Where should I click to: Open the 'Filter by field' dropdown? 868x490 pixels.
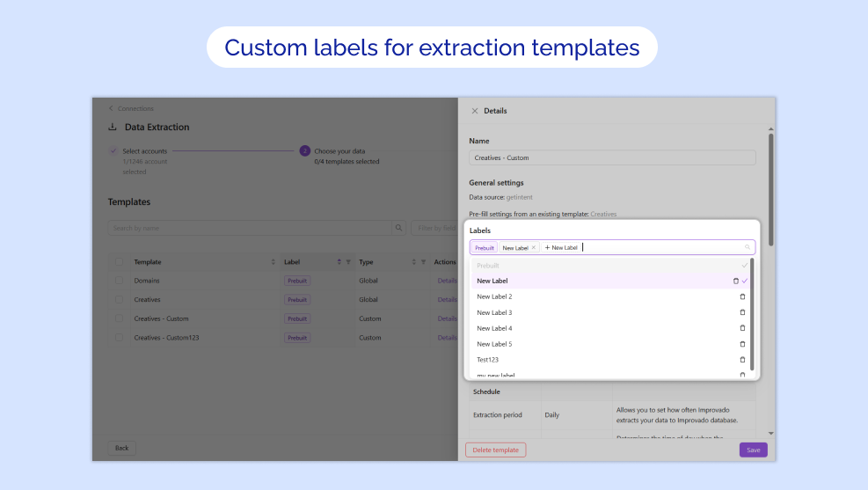point(434,228)
